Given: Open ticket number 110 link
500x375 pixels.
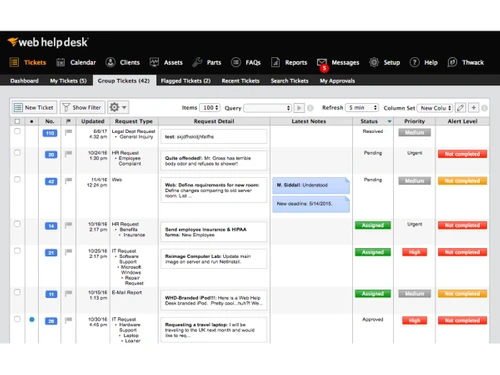Looking at the screenshot, I should point(50,133).
